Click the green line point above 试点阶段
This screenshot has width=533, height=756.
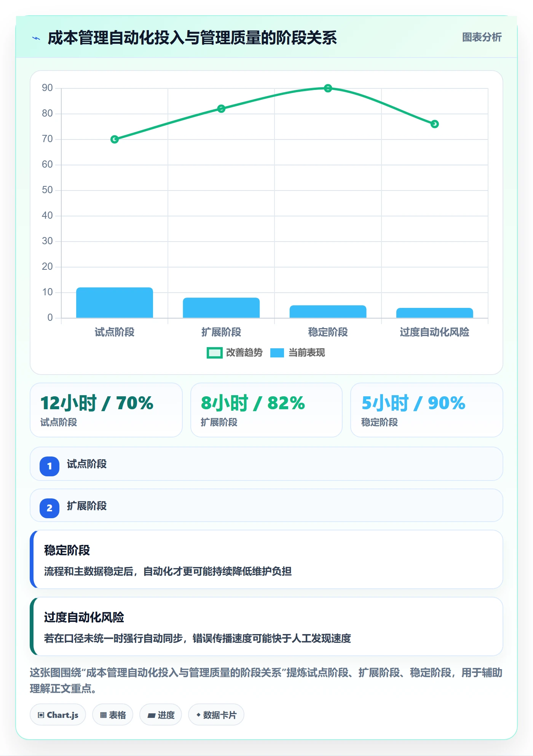click(x=115, y=139)
